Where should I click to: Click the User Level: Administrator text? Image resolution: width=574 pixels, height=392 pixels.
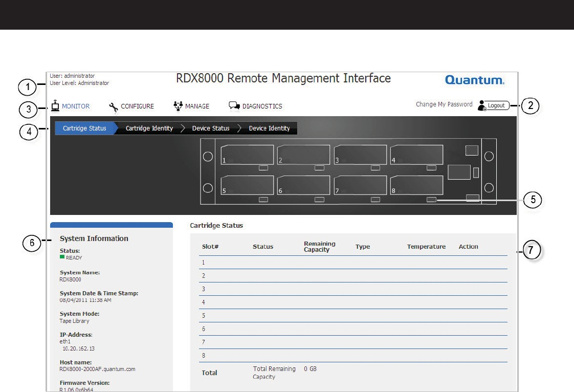point(79,83)
